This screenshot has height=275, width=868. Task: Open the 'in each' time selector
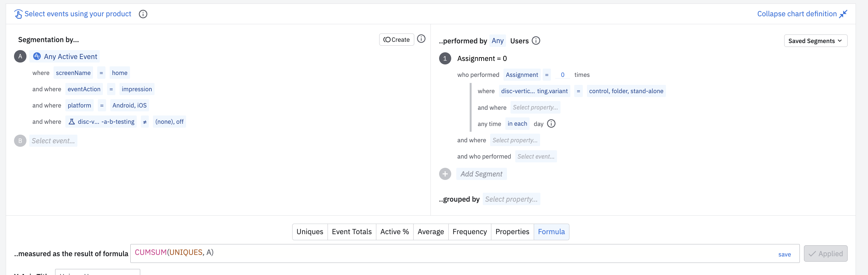(517, 124)
